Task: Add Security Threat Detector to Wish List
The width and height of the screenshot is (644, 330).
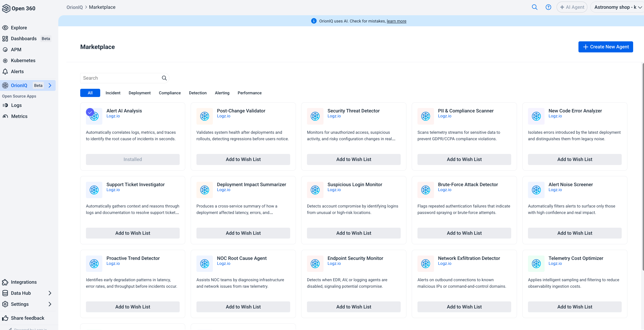Action: point(353,159)
